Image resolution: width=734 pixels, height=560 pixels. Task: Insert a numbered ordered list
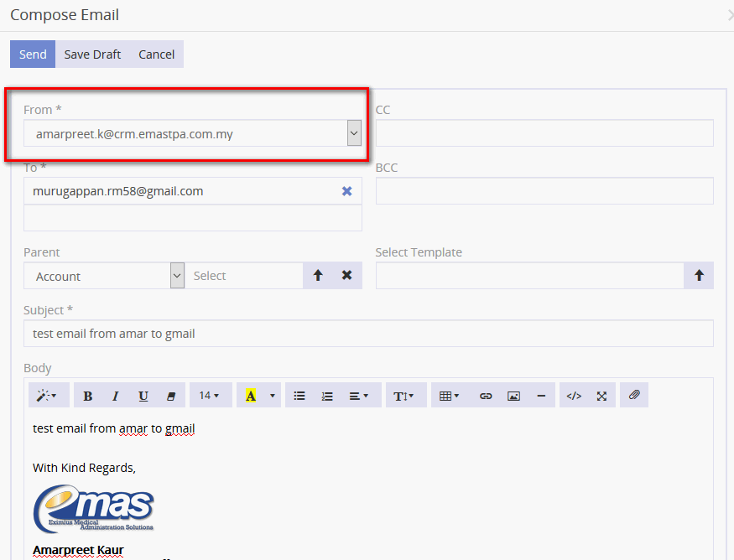pyautogui.click(x=327, y=396)
